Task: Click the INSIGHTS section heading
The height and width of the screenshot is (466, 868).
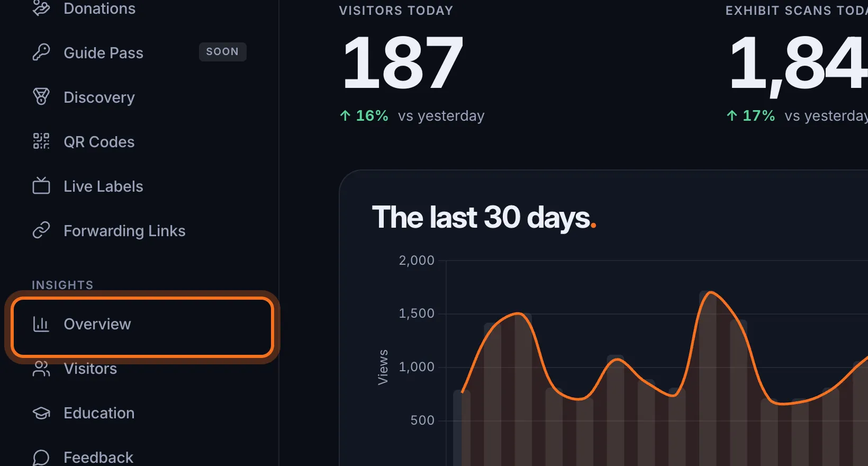Action: point(62,285)
